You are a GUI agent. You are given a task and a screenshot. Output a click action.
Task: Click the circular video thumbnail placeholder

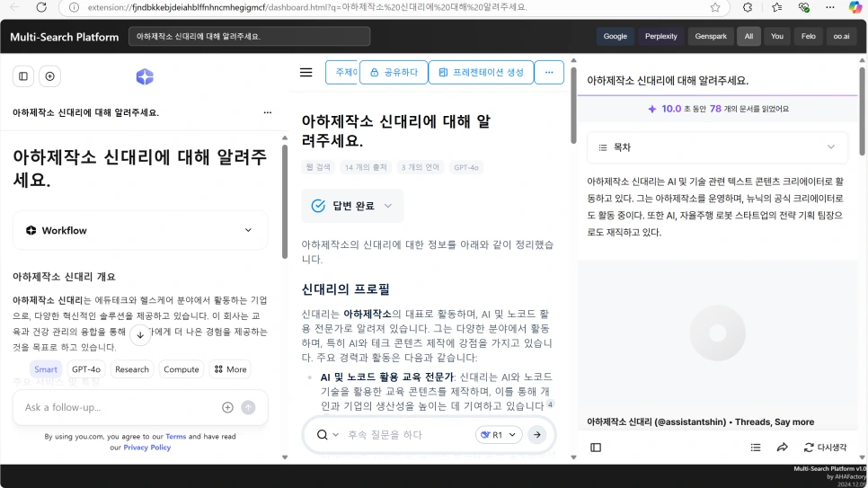click(x=717, y=333)
